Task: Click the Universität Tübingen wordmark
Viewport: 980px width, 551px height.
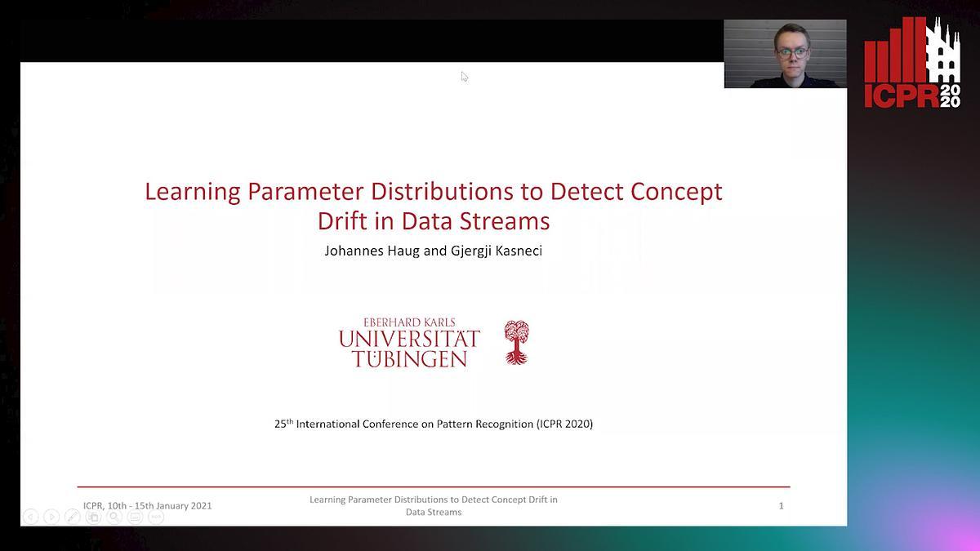Action: coord(409,343)
